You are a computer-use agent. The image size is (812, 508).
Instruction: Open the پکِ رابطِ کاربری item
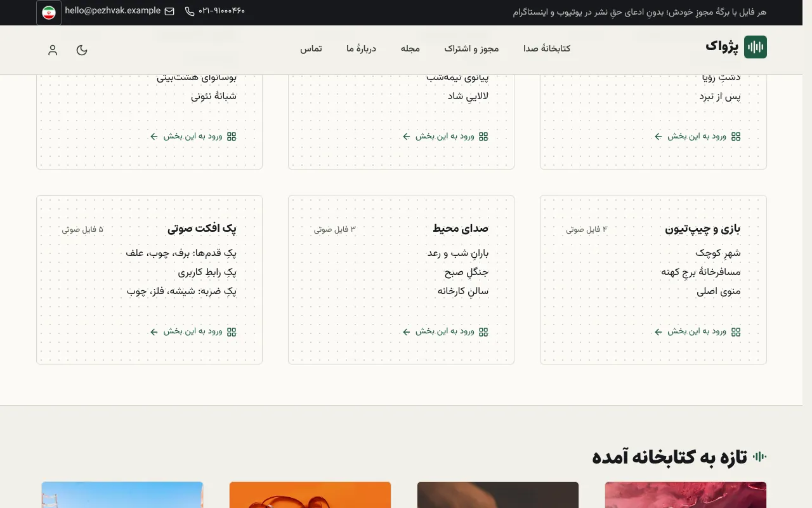[x=207, y=272]
